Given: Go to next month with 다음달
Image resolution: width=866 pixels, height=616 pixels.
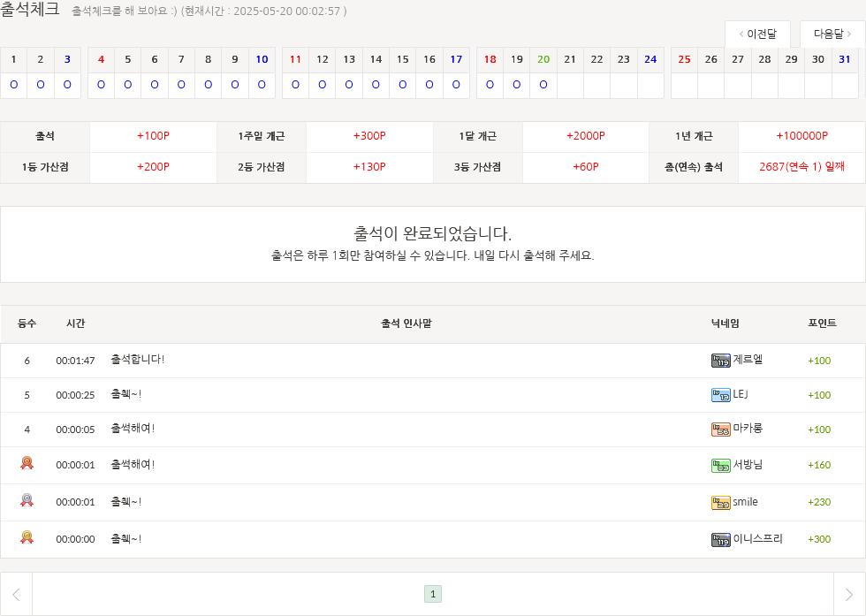Looking at the screenshot, I should [832, 34].
